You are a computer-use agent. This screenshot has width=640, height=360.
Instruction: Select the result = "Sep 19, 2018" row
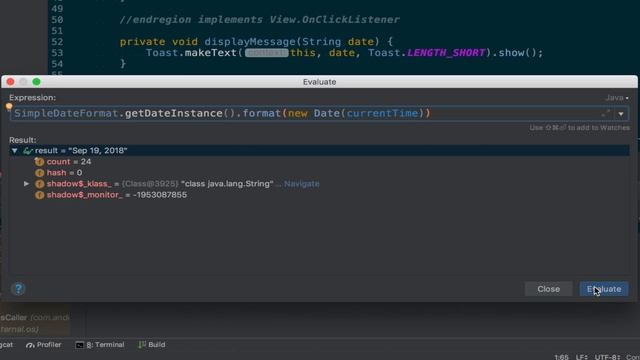tap(319, 151)
